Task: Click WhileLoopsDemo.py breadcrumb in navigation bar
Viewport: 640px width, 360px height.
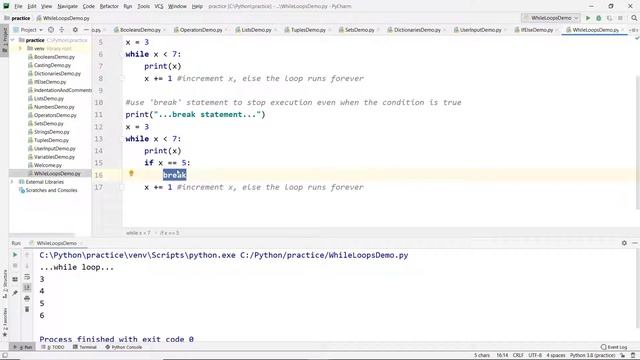Action: coord(63,18)
